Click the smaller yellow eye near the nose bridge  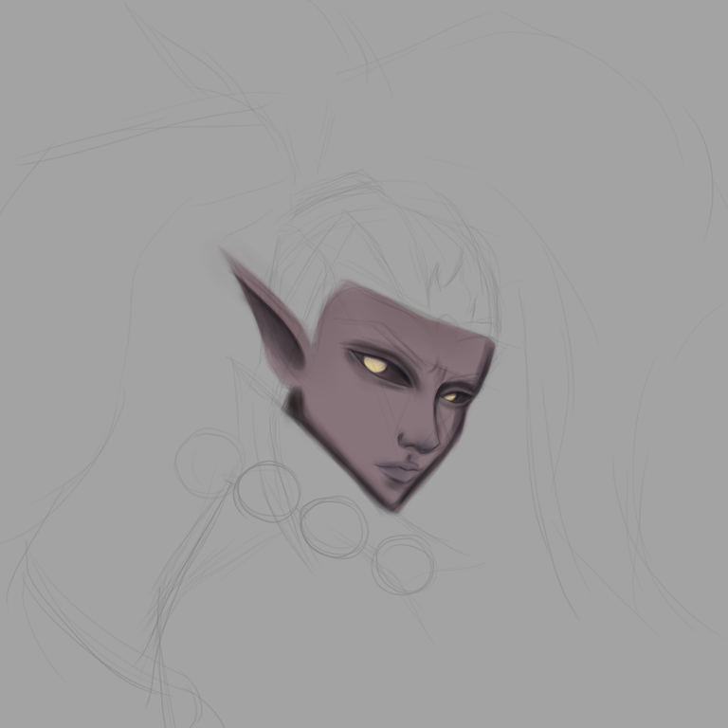pyautogui.click(x=449, y=397)
